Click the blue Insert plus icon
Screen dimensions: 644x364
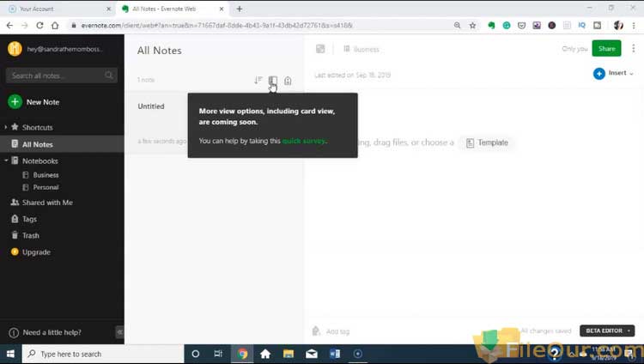click(598, 74)
